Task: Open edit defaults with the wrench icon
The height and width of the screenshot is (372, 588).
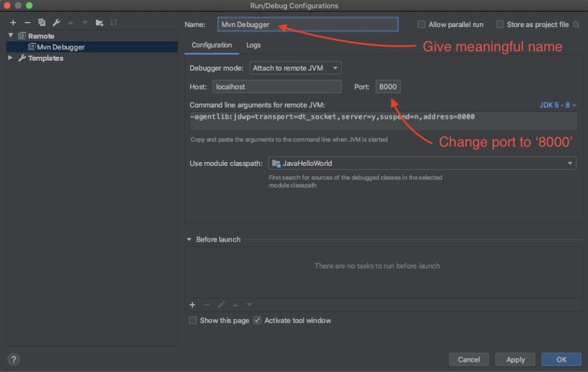Action: (x=56, y=22)
